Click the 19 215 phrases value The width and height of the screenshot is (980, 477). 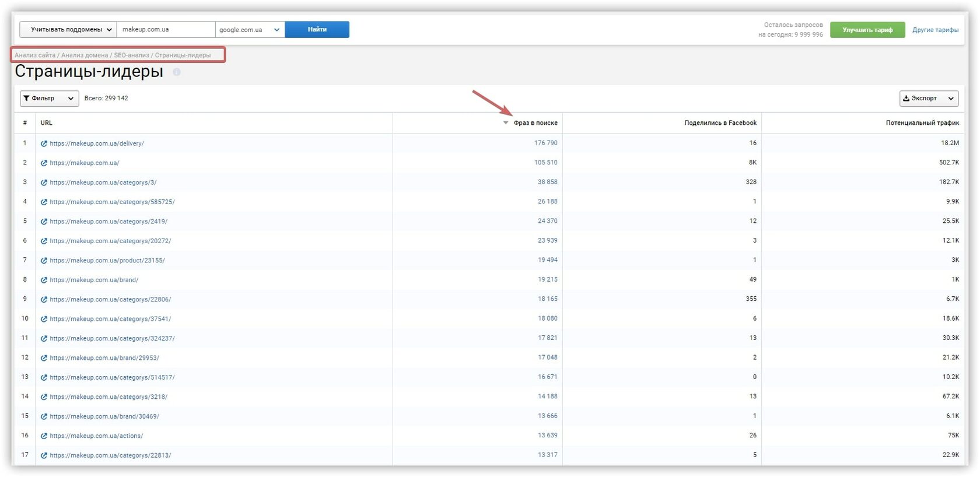[548, 279]
